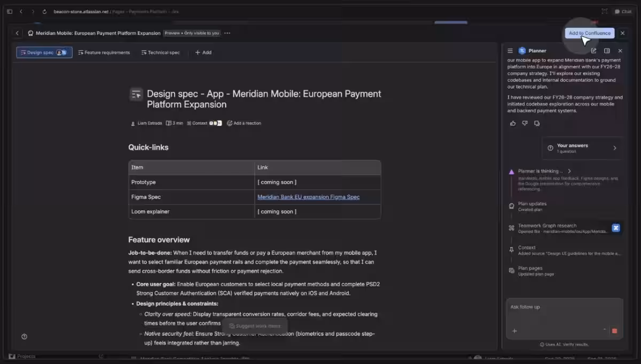Give the Planner response a thumbs down
641x364 pixels.
[525, 123]
